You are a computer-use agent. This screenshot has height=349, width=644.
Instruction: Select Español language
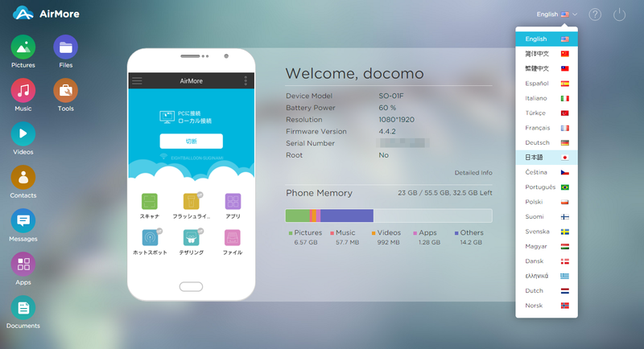(x=547, y=84)
